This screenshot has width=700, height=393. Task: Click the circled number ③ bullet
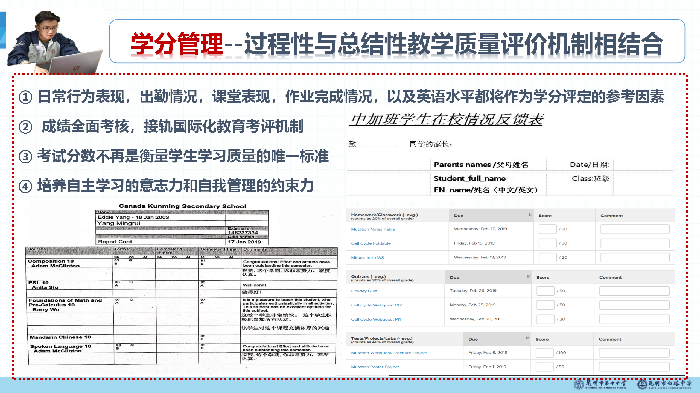point(25,156)
